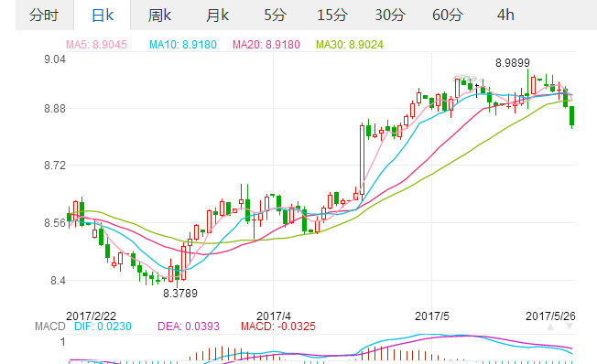Screen dimensions: 597x364
Task: Open the 30分 interval tab
Action: [x=390, y=15]
